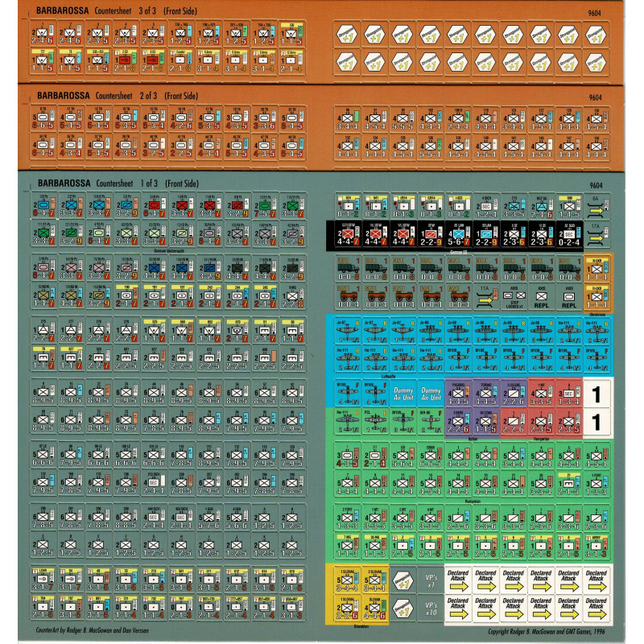Image resolution: width=644 pixels, height=644 pixels.
Task: Select the Romanian 35 MG 1-1-3 counter
Action: (375, 547)
